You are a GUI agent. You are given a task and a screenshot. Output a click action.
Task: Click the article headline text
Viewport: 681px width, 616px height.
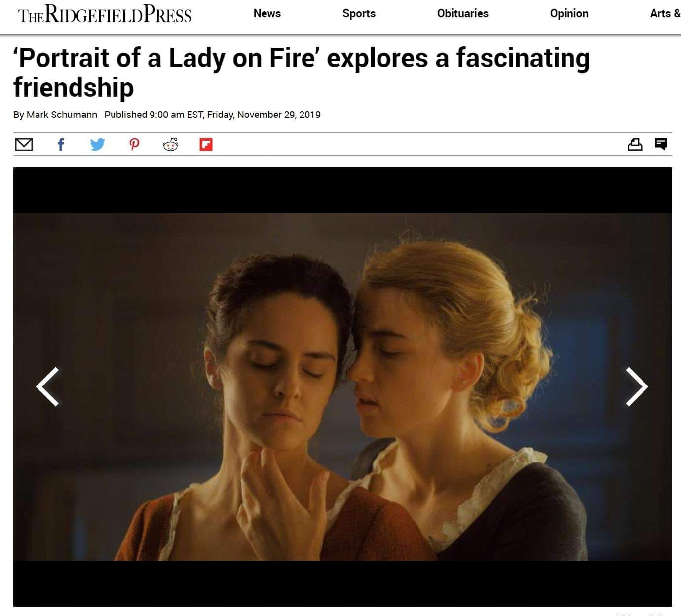tap(302, 72)
